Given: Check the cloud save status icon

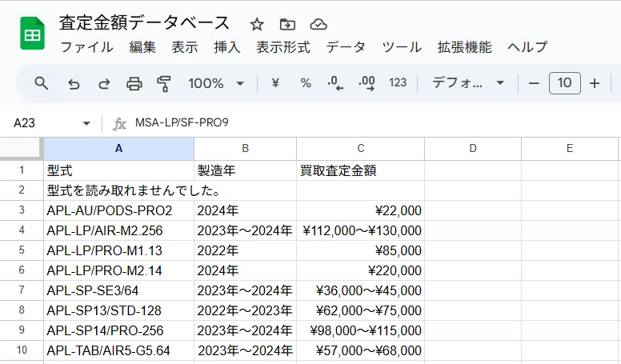Looking at the screenshot, I should point(319,25).
